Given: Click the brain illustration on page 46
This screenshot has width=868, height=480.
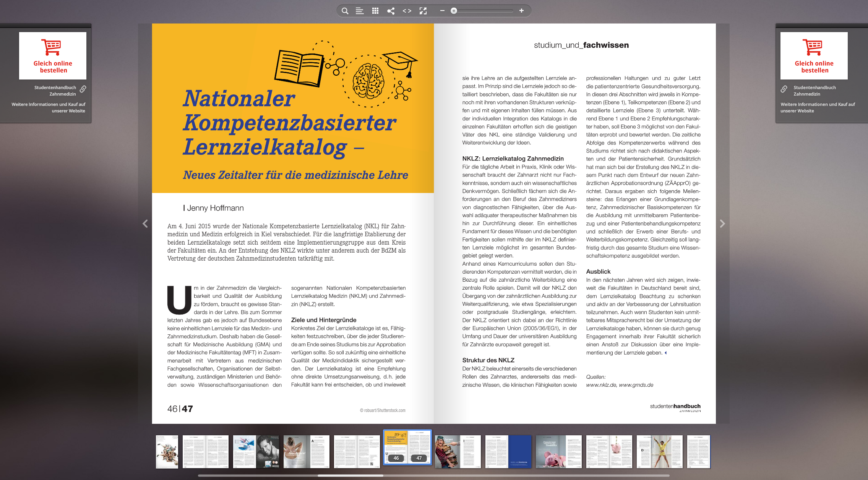Looking at the screenshot, I should [368, 81].
